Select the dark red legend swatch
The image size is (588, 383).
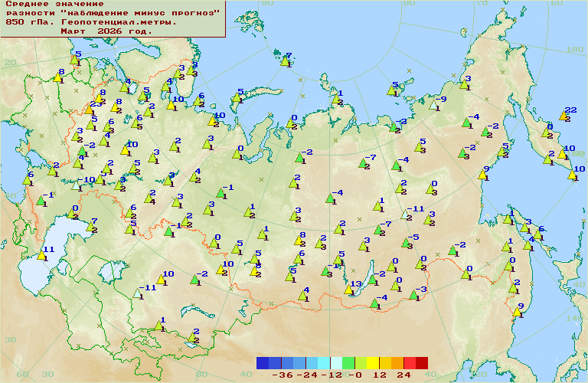point(422,363)
